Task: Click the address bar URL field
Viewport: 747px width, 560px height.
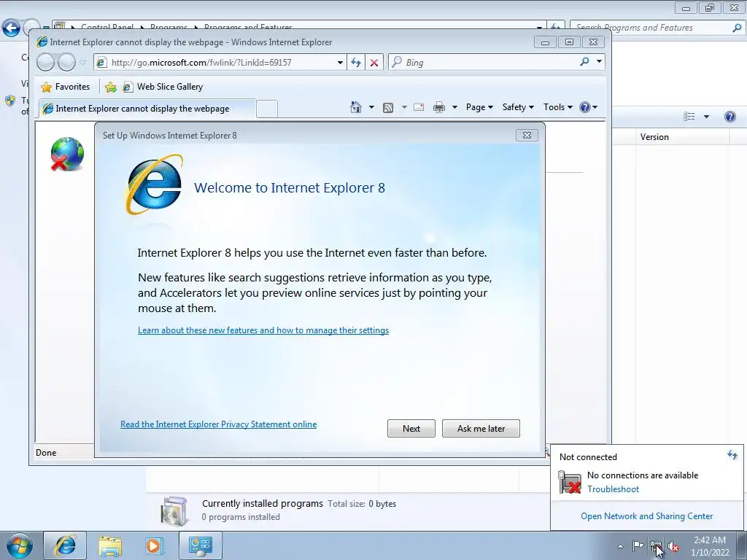Action: pos(220,63)
